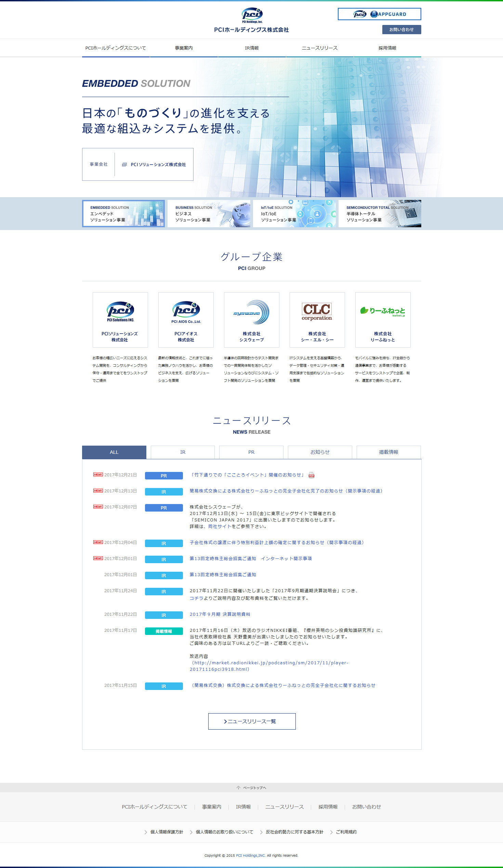Open 第13回定時株主総会招集ご通知 インターネット開示事項 link

click(x=251, y=559)
